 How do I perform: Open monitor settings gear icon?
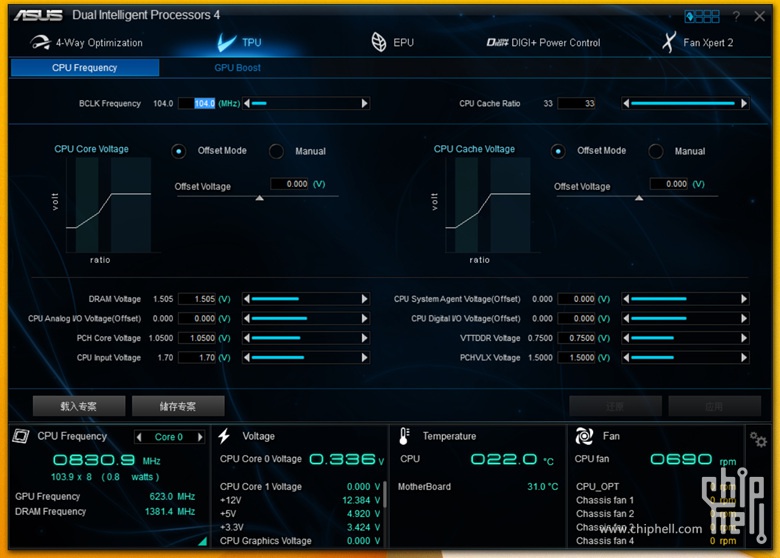(x=758, y=440)
